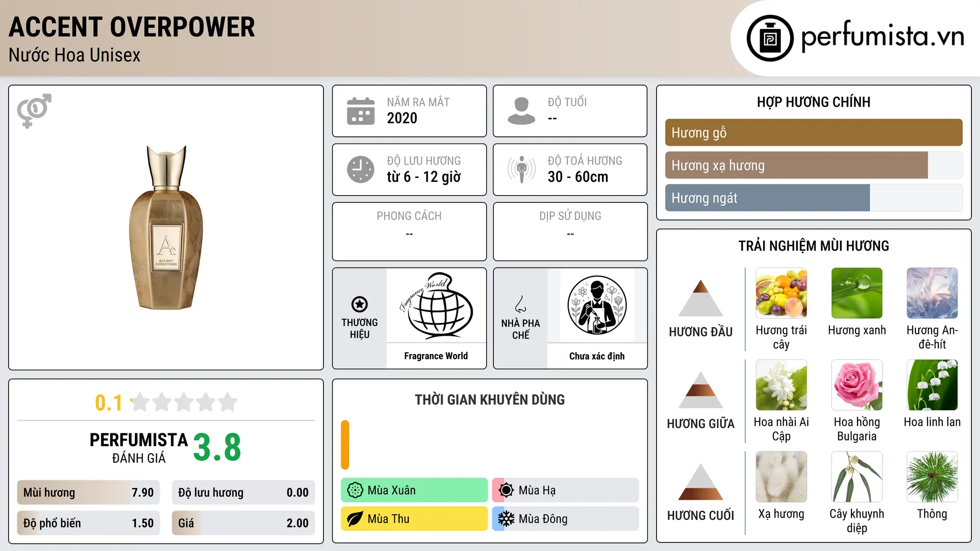Click the release year 2020 value
The height and width of the screenshot is (551, 980).
point(402,118)
